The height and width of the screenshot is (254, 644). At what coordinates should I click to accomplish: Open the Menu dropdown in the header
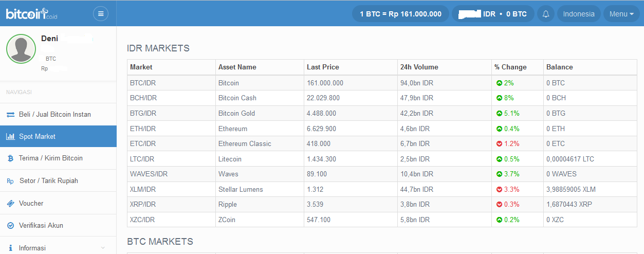(x=621, y=14)
